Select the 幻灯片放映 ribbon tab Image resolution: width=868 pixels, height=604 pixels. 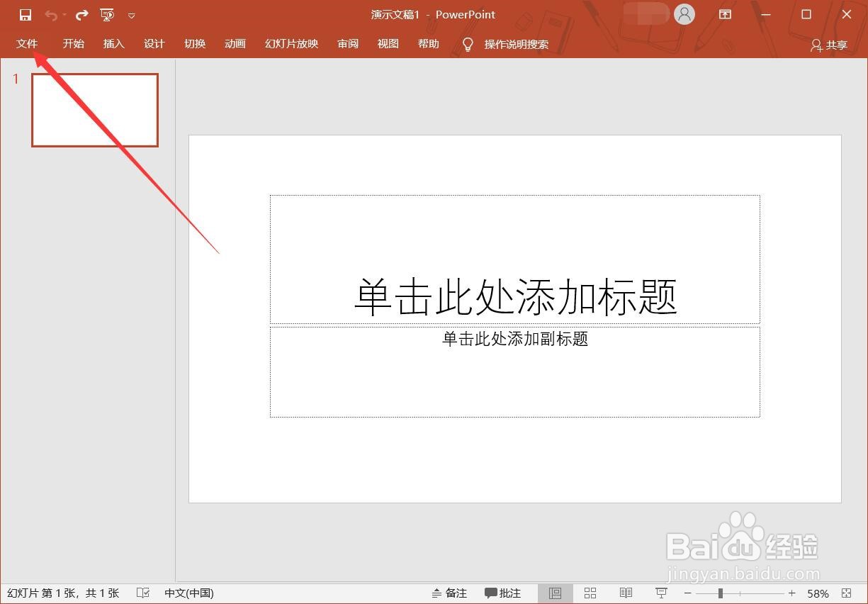(292, 44)
